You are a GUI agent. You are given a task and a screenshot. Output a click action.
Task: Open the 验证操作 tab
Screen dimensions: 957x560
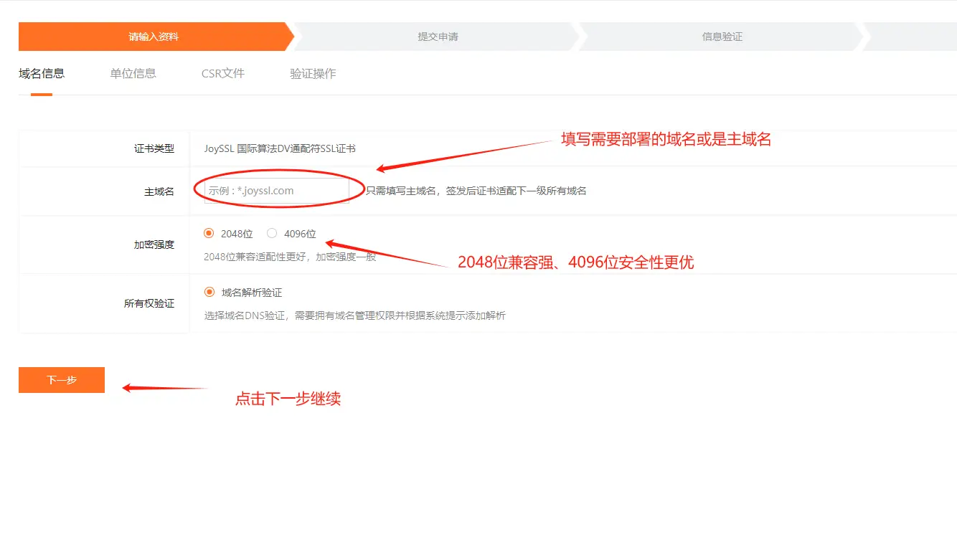click(313, 73)
